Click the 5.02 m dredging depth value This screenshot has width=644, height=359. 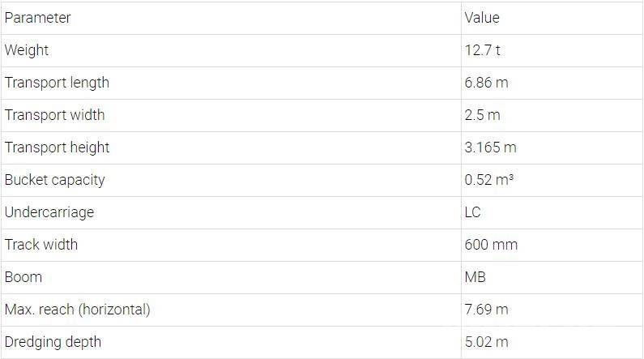coord(486,342)
